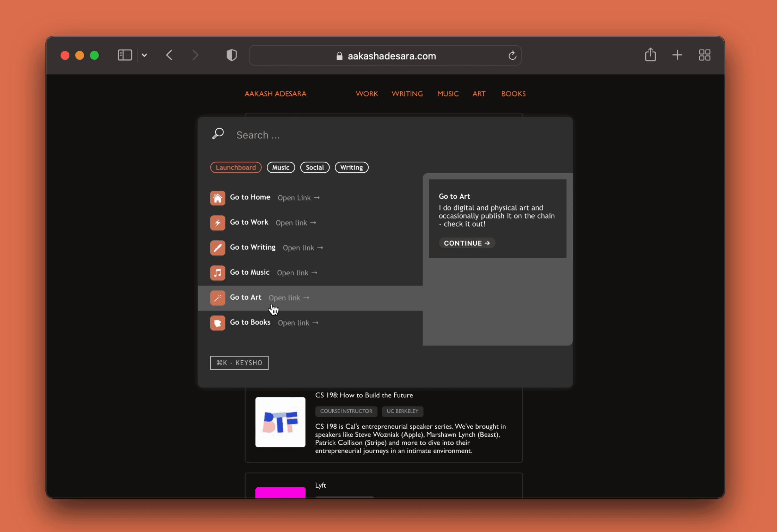
Task: Select the Writing filter chip
Action: point(351,168)
